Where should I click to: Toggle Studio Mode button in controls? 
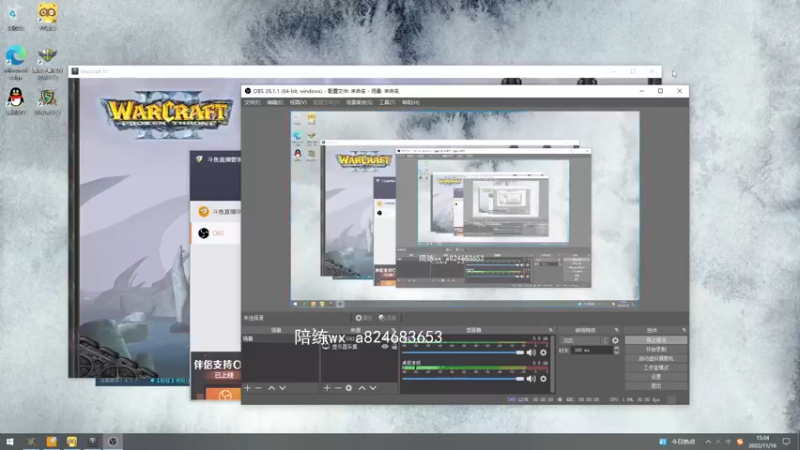656,367
